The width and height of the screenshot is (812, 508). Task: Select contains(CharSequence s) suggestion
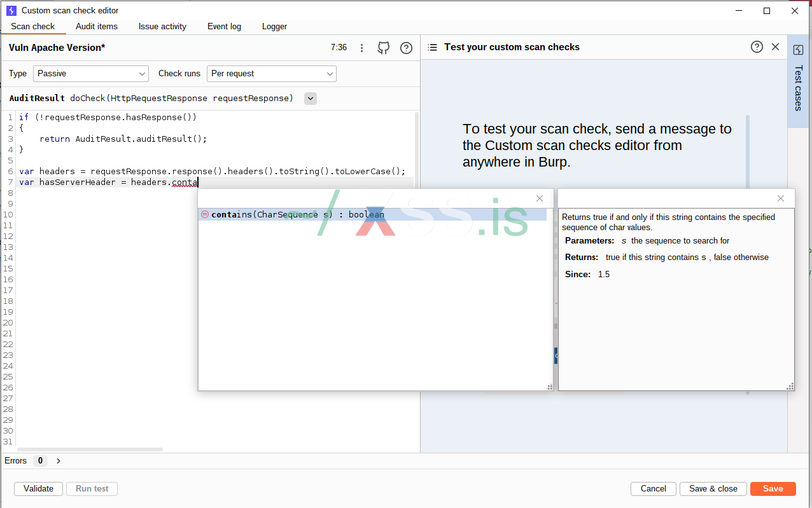coord(372,214)
